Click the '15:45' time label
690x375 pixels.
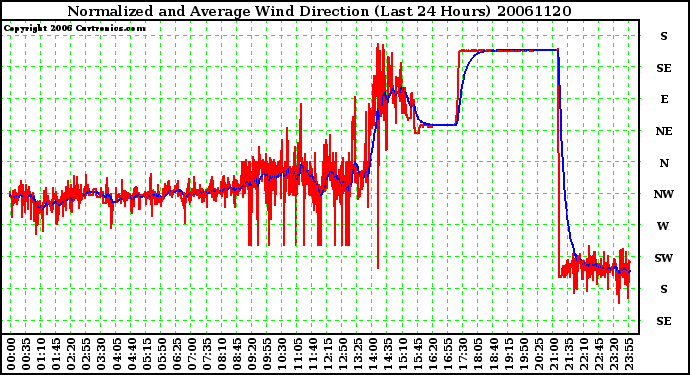point(417,354)
